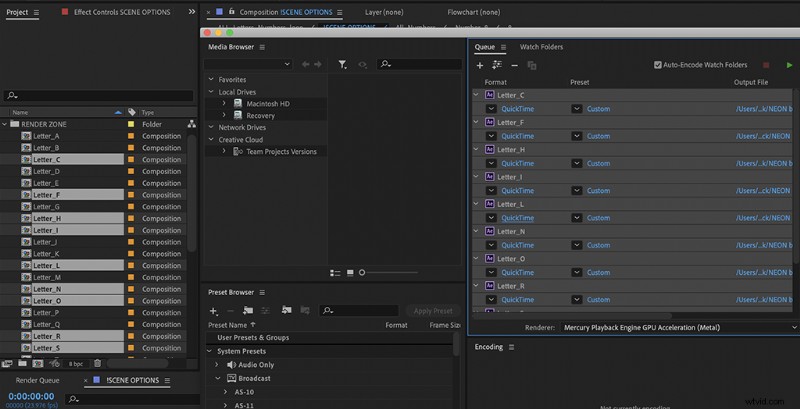Click the Add Output settings icon in Queue
Image resolution: width=800 pixels, height=409 pixels.
click(497, 65)
